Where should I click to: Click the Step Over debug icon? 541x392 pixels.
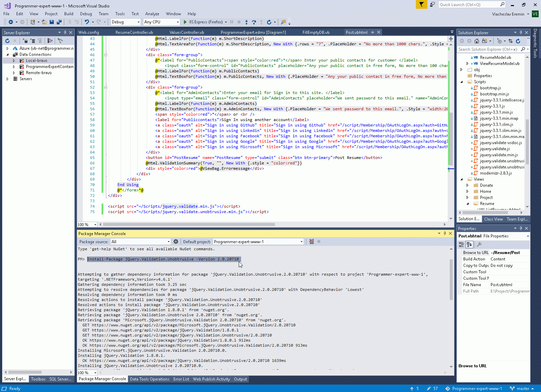point(254,22)
